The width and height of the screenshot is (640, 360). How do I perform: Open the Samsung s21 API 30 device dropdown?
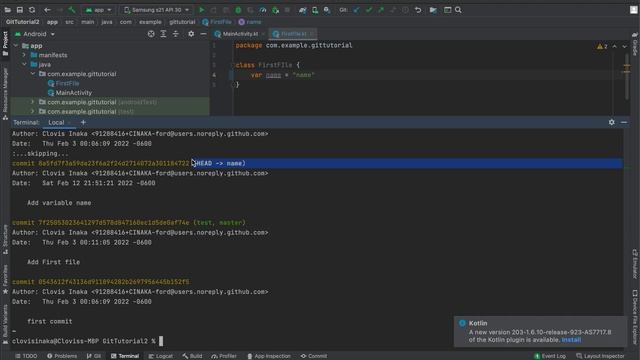point(157,10)
